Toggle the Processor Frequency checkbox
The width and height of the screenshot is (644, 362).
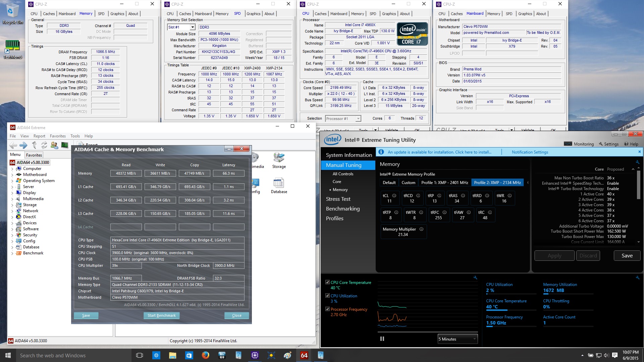(x=327, y=309)
